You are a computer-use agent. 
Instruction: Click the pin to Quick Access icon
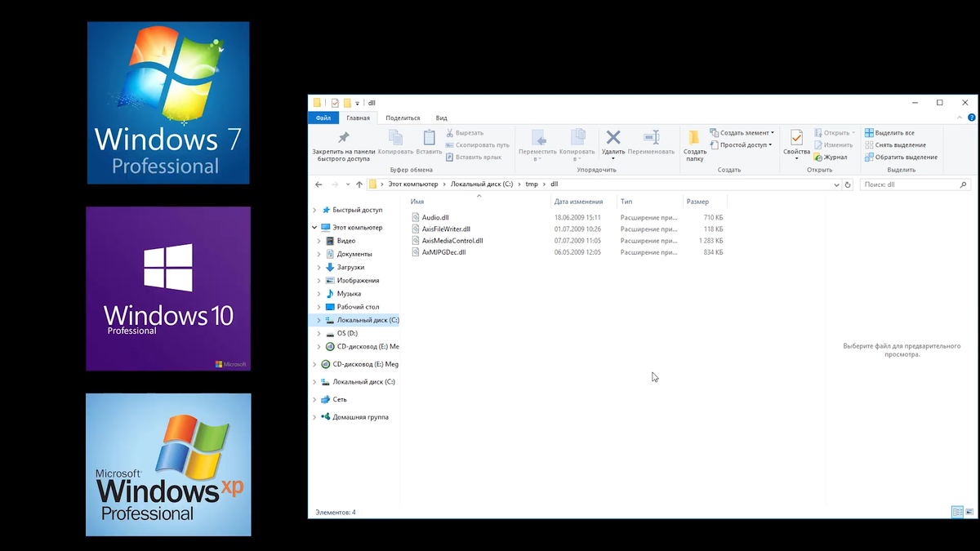click(x=343, y=137)
